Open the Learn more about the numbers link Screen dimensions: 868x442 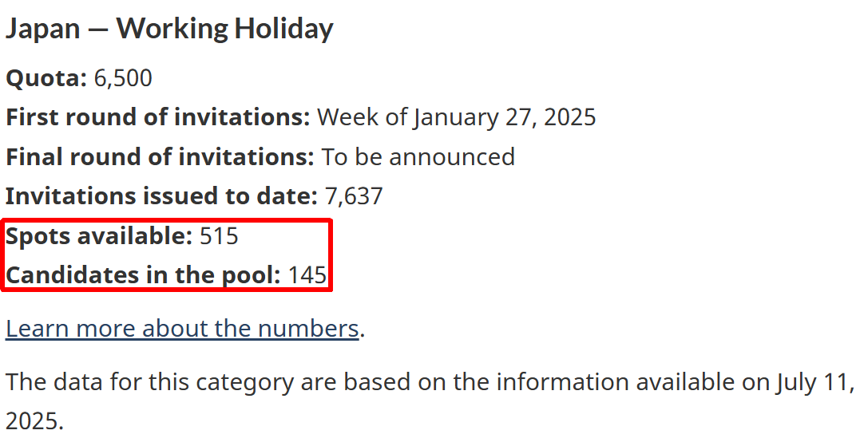(182, 329)
